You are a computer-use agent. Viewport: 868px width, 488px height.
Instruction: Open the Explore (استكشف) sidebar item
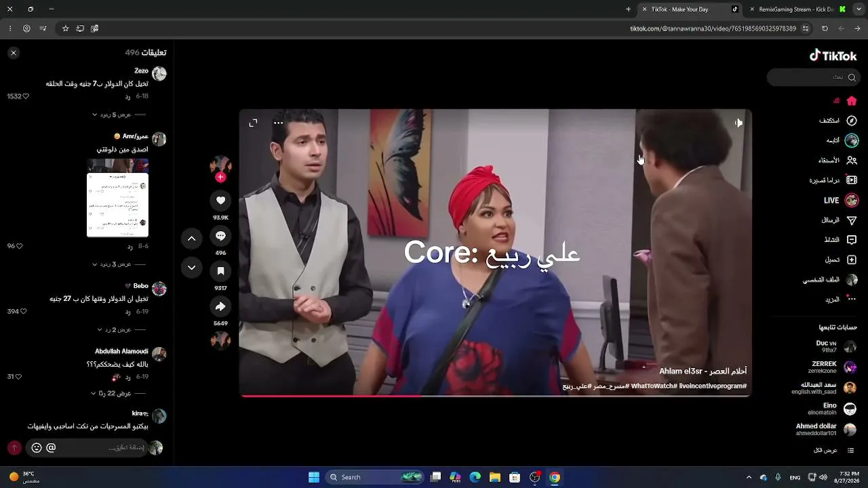pyautogui.click(x=838, y=121)
